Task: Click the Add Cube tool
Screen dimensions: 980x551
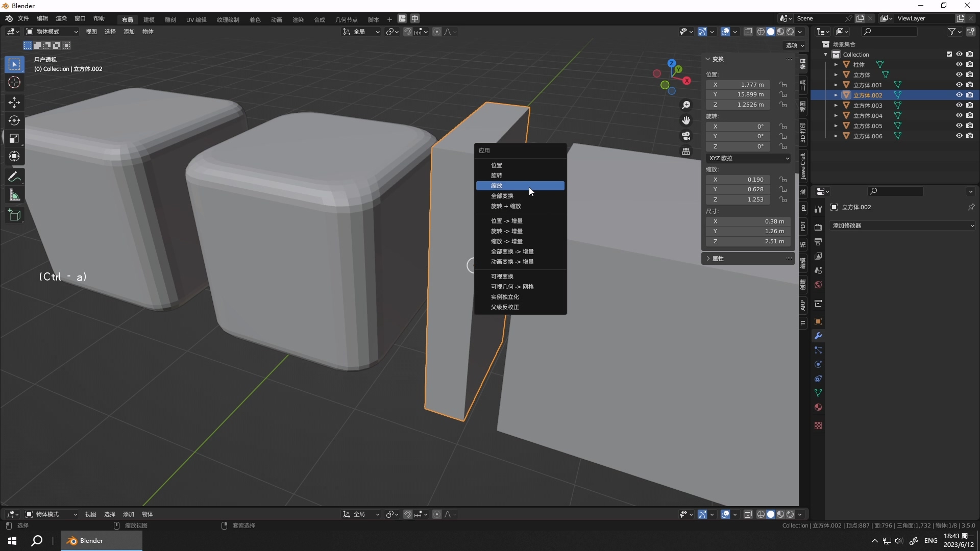Action: [14, 215]
